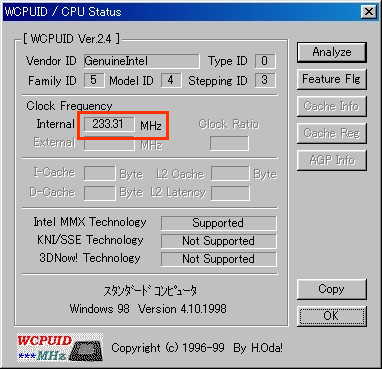This screenshot has width=382, height=369.
Task: Click the Family ID value 5
Action: coord(94,80)
